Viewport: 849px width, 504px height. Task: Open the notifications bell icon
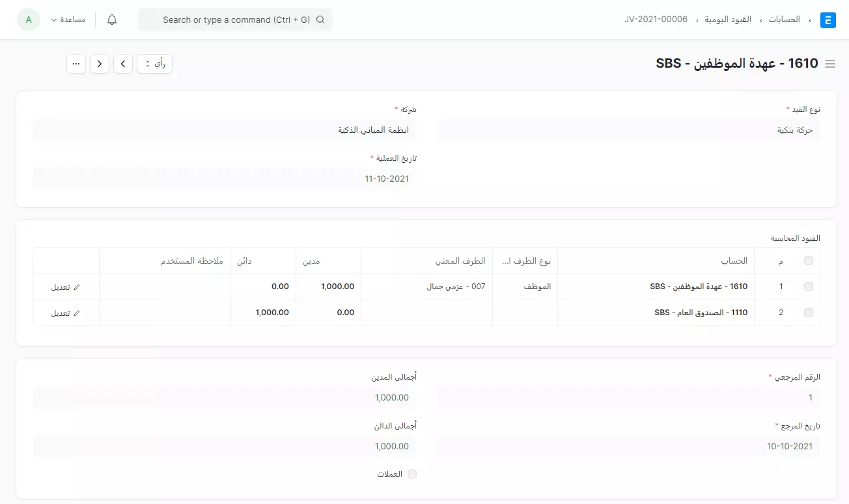click(112, 20)
